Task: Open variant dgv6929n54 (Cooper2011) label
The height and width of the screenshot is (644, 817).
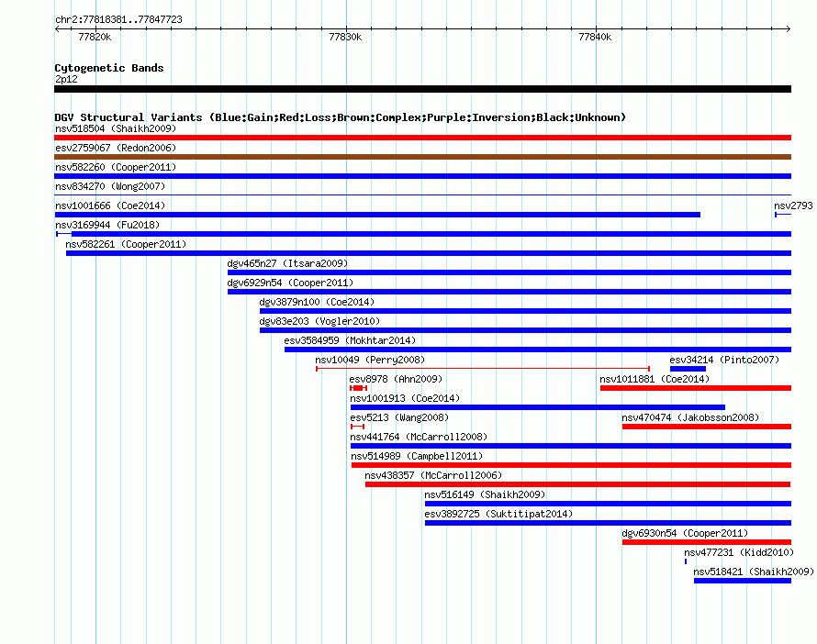Action: [290, 283]
